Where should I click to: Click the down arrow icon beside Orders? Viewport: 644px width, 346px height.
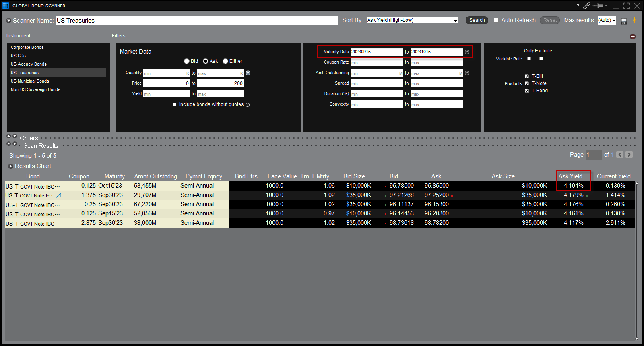click(15, 136)
